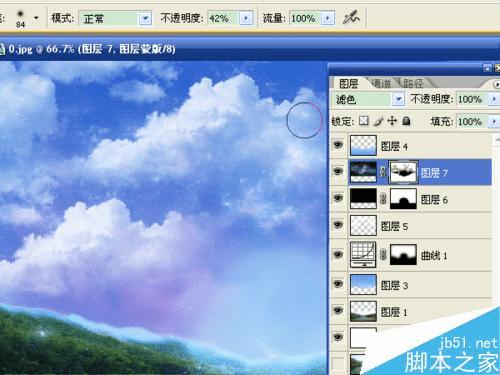Toggle lock all padlock icon
The image size is (500, 375).
coord(406,121)
